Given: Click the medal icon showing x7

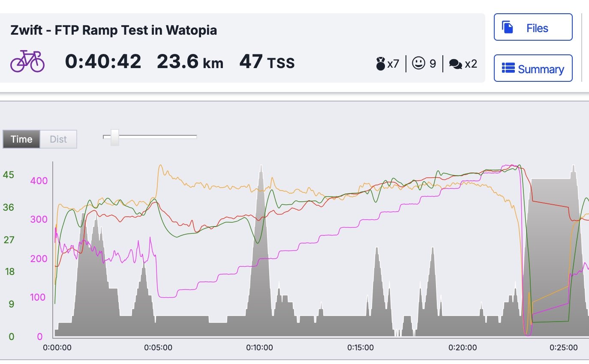Looking at the screenshot, I should point(380,64).
